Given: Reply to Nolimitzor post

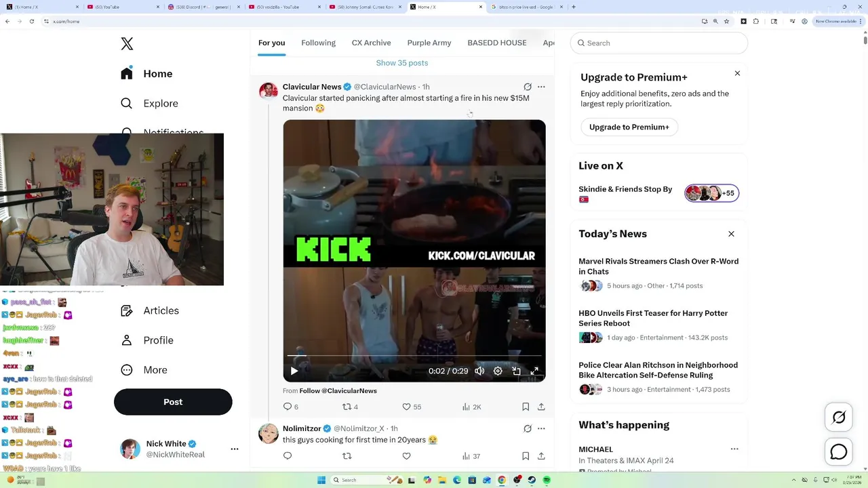Looking at the screenshot, I should click(288, 456).
